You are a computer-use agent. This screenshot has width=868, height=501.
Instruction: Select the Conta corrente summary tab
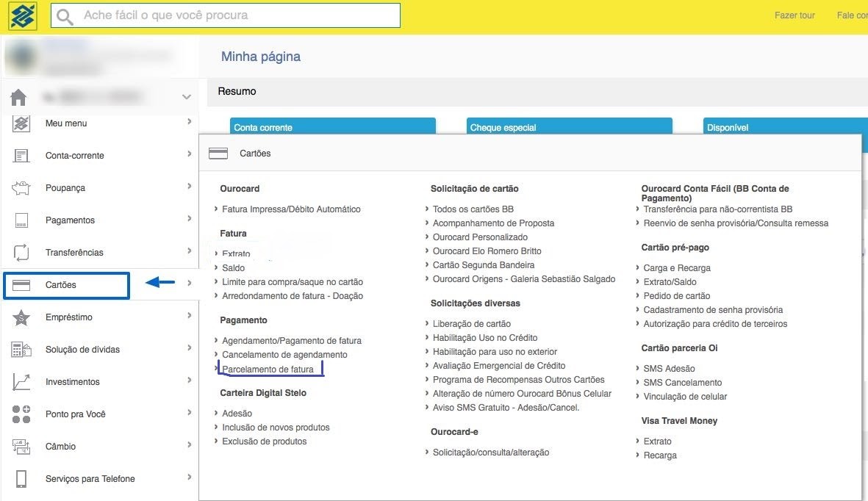coord(333,126)
